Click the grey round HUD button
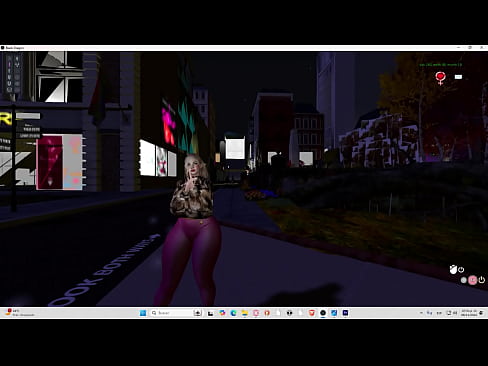 (463, 280)
